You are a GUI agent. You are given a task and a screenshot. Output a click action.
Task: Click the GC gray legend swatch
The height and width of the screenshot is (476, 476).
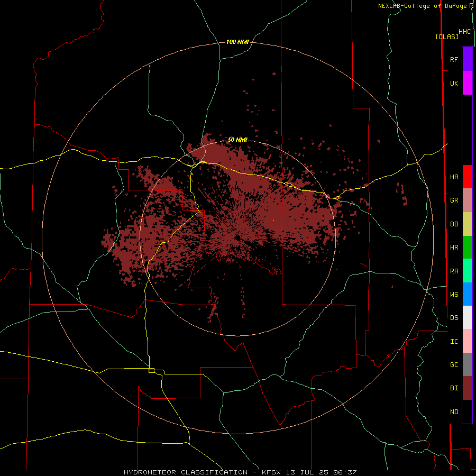(x=467, y=364)
